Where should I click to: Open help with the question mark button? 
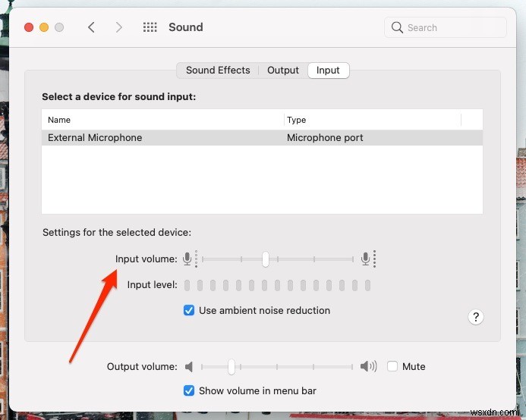476,317
